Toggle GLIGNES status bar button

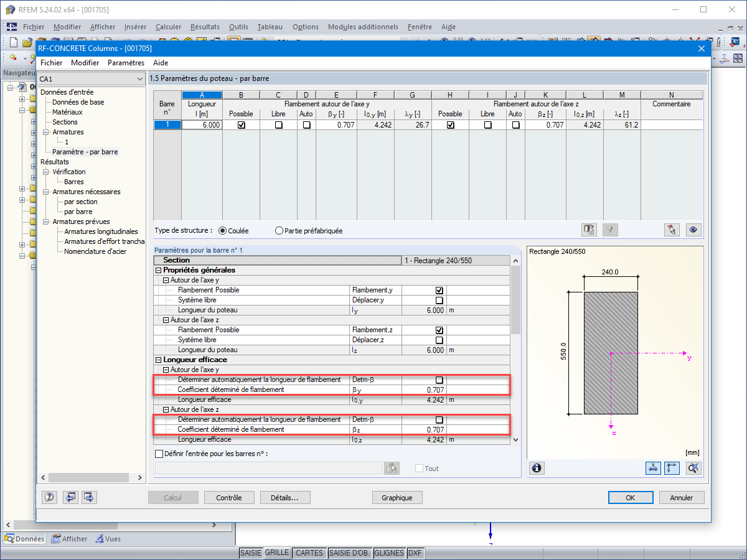(390, 553)
